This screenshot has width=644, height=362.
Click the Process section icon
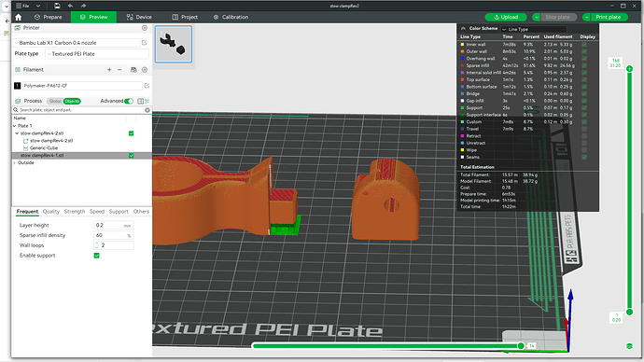pyautogui.click(x=17, y=101)
